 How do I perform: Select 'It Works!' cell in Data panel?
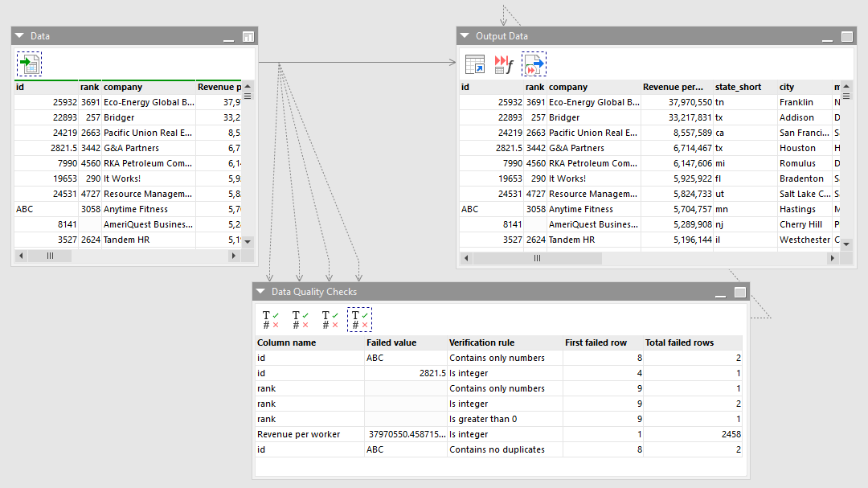click(149, 179)
